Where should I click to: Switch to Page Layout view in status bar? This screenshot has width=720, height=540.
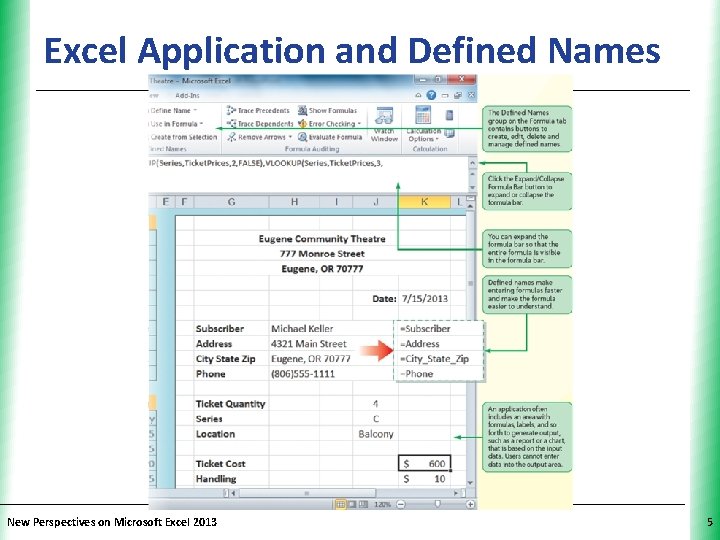(352, 504)
